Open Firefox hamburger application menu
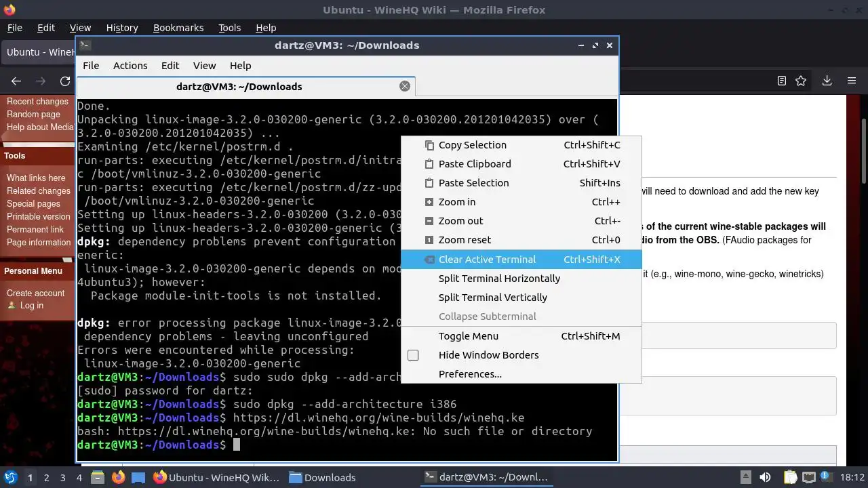The width and height of the screenshot is (868, 488). pyautogui.click(x=852, y=81)
